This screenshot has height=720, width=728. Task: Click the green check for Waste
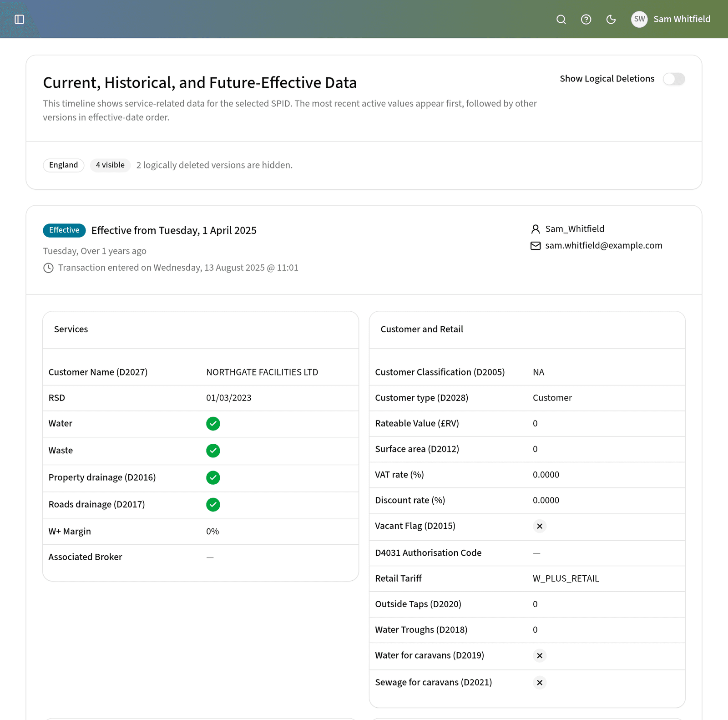point(213,451)
